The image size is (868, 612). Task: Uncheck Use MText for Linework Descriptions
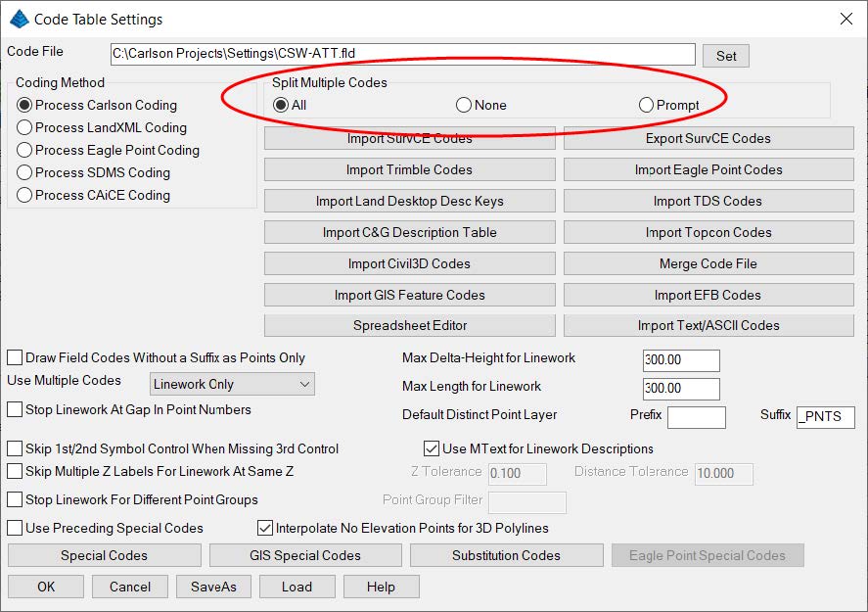(x=432, y=448)
